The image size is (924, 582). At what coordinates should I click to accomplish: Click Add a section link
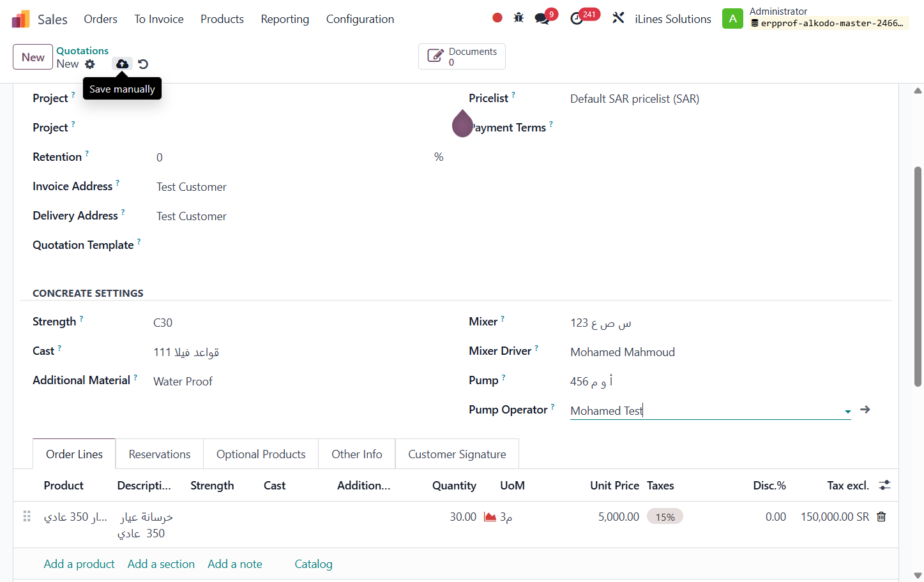[161, 564]
